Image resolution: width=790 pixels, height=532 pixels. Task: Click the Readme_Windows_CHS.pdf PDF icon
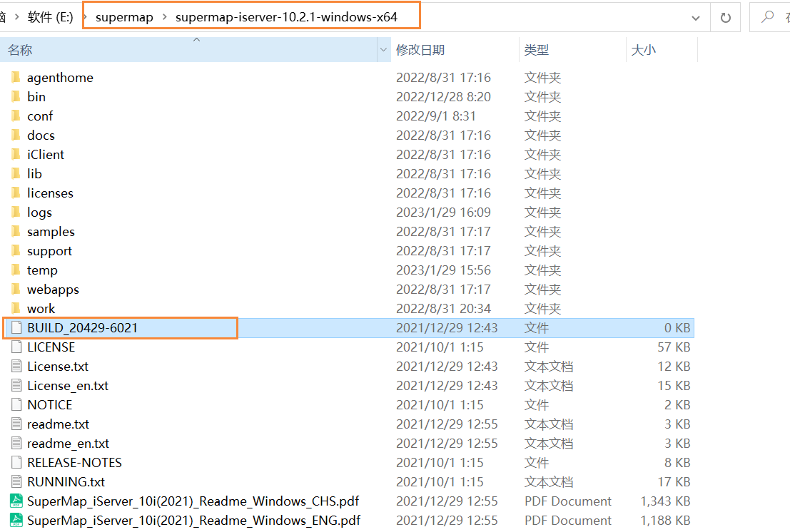[16, 501]
